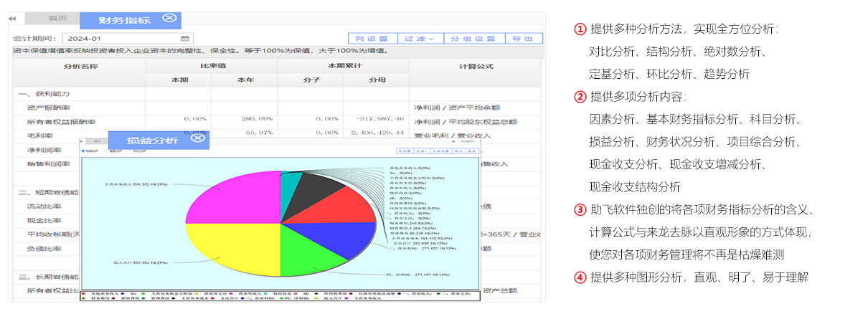The height and width of the screenshot is (314, 868).
Task: Click the 比率值 column header
Action: [212, 66]
